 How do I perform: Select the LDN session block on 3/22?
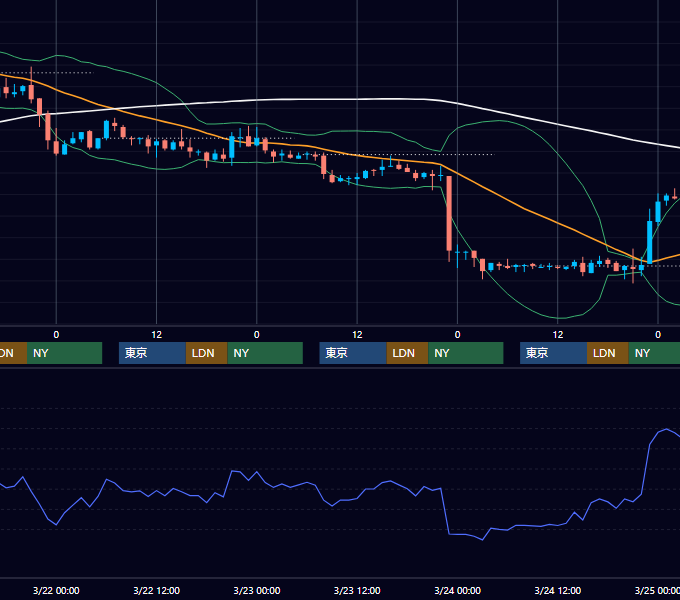[206, 353]
